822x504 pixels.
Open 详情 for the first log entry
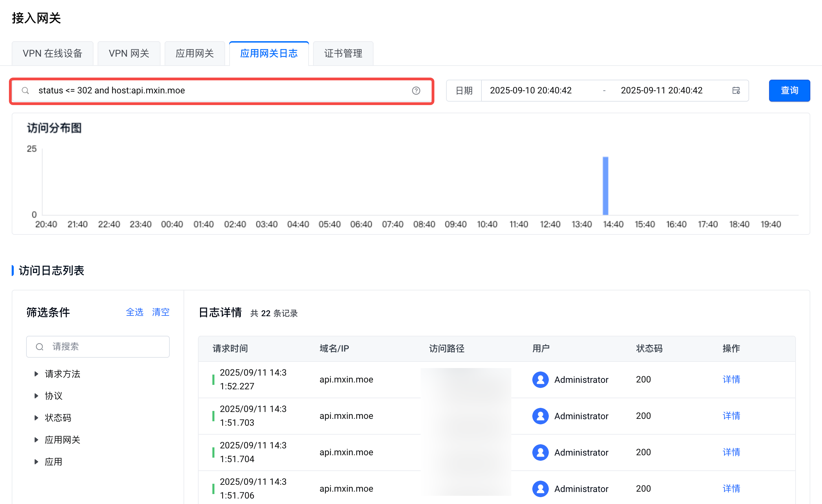click(731, 380)
